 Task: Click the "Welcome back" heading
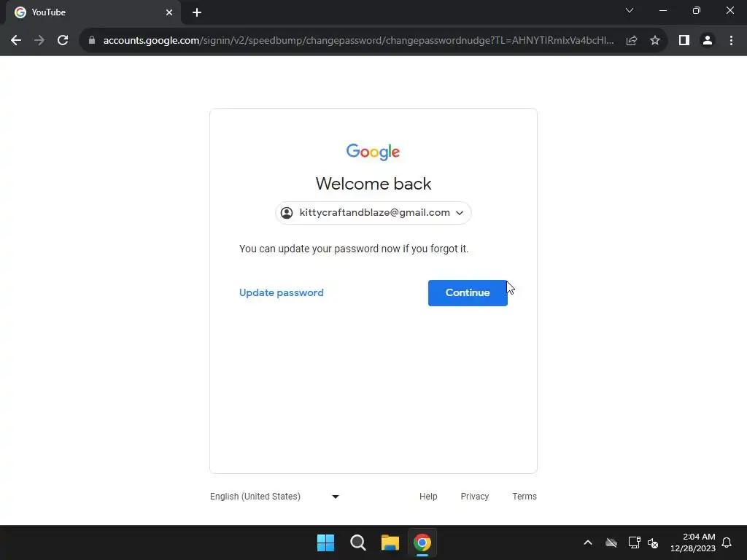tap(373, 184)
